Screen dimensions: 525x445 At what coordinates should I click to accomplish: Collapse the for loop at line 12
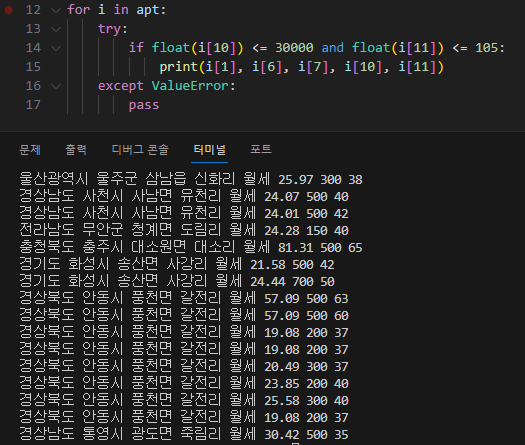[x=56, y=10]
